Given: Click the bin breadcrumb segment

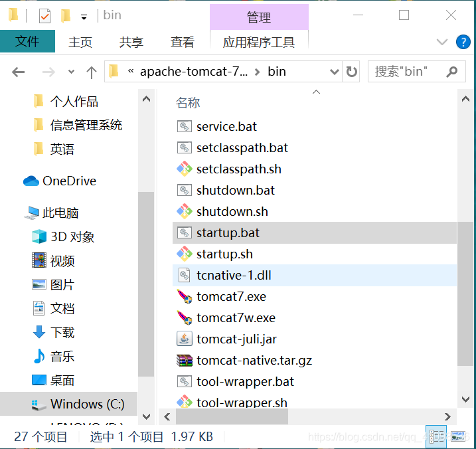Looking at the screenshot, I should click(x=277, y=72).
